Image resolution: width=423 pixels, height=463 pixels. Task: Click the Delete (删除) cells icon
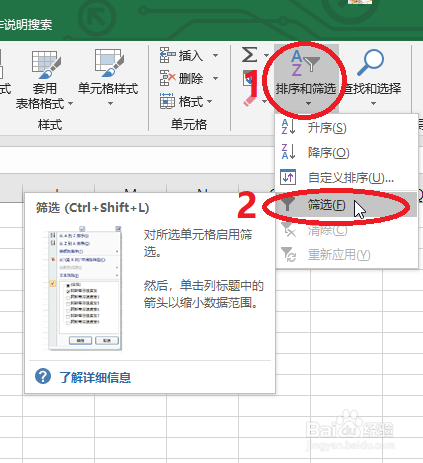167,78
